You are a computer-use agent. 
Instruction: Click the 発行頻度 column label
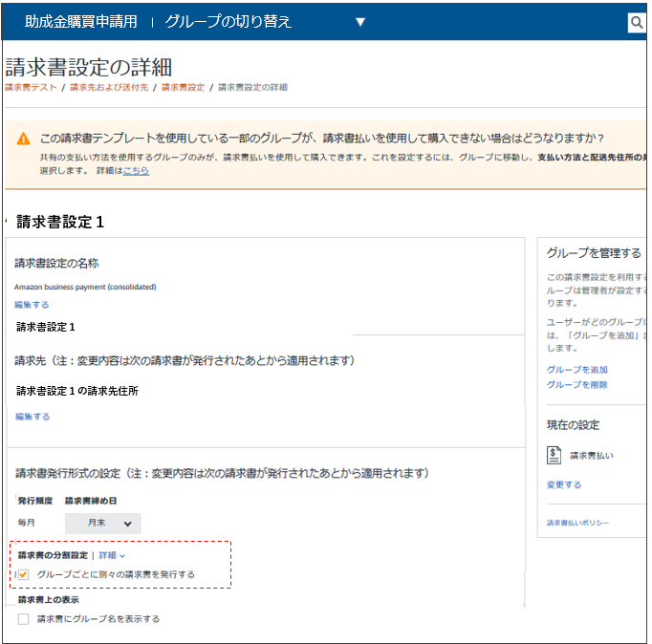(35, 501)
